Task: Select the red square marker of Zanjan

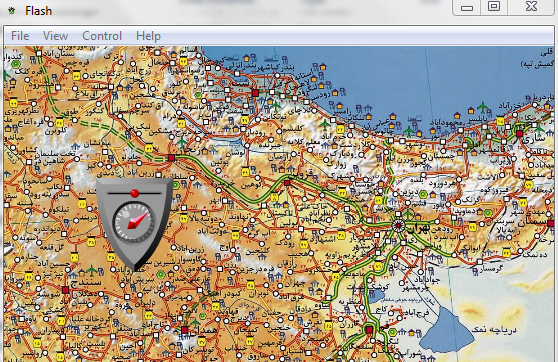Action: click(172, 157)
